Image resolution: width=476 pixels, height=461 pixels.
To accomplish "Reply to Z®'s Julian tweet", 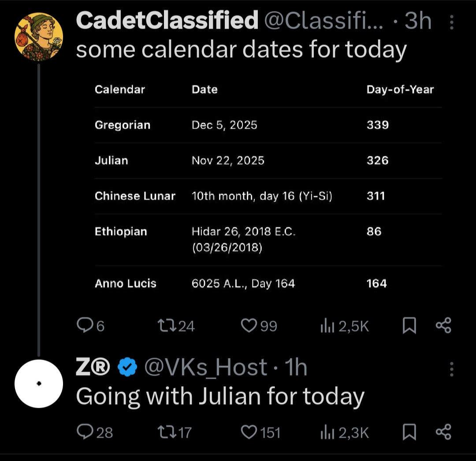I will pos(84,432).
